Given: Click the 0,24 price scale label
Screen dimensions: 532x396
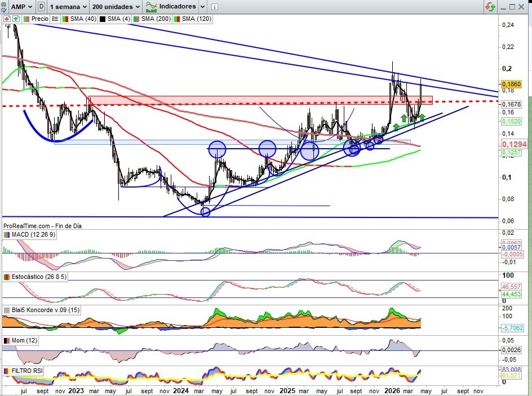Looking at the screenshot, I should pos(508,25).
